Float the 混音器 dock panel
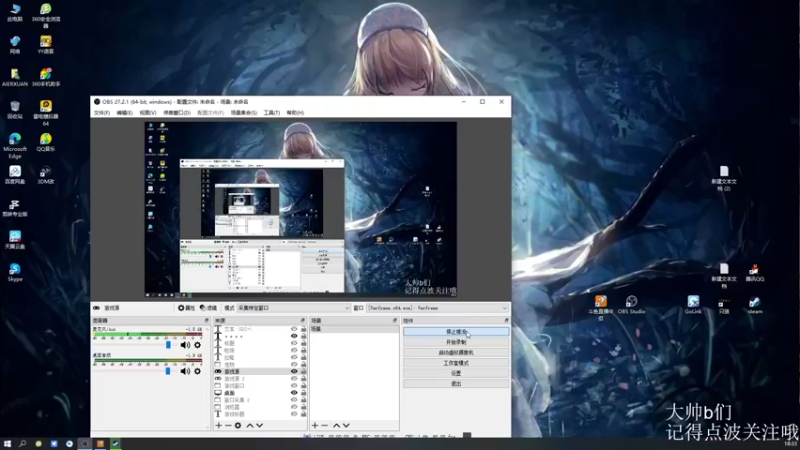The image size is (800, 450). pyautogui.click(x=207, y=320)
